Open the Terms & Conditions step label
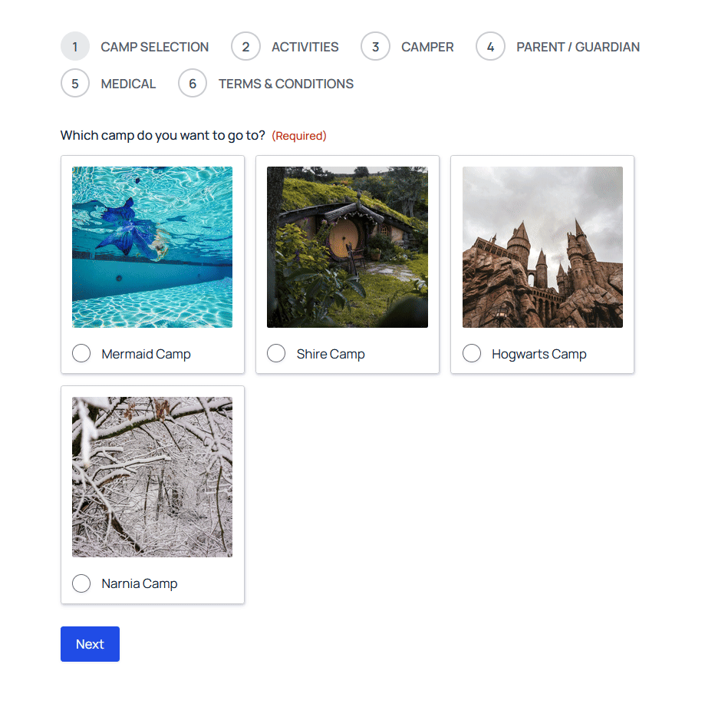 (285, 84)
